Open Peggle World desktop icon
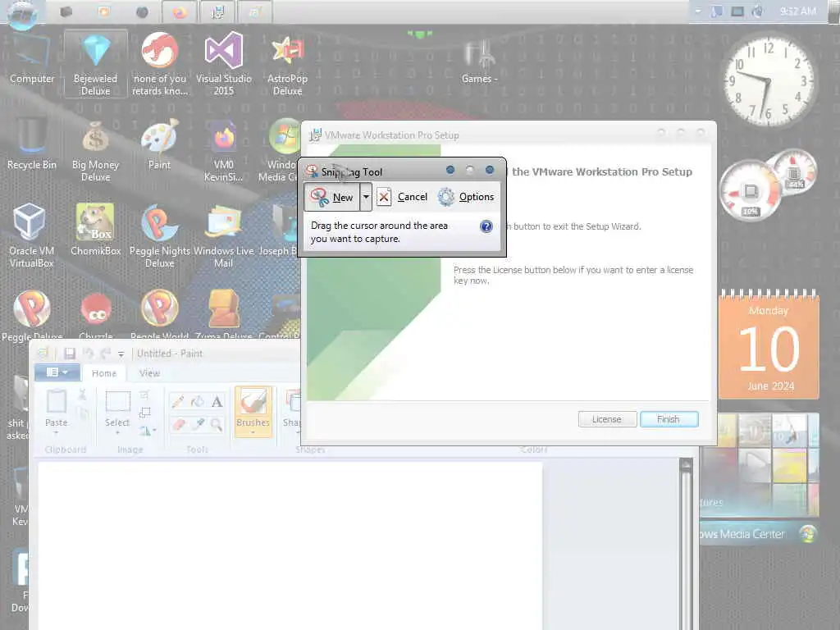 coord(159,315)
